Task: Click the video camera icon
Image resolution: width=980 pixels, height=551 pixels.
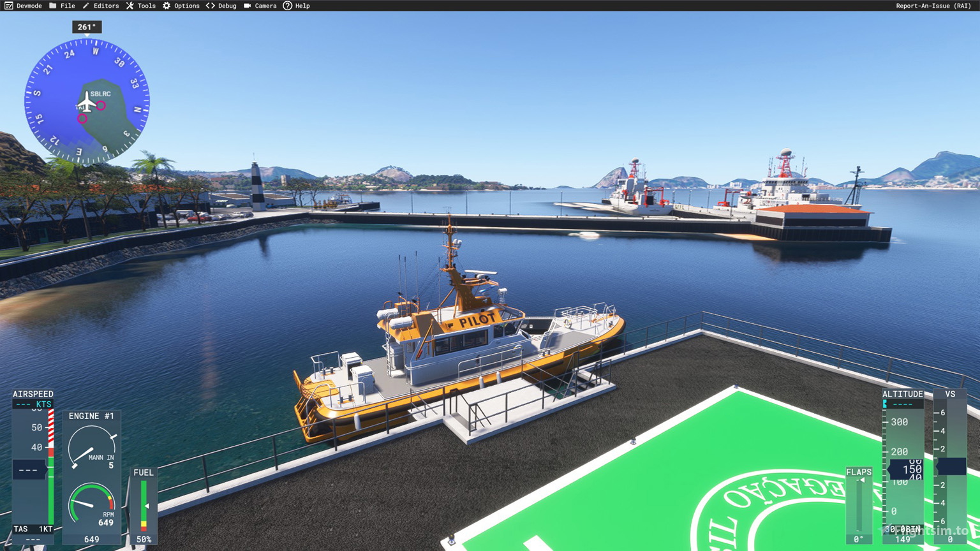Action: click(x=248, y=6)
